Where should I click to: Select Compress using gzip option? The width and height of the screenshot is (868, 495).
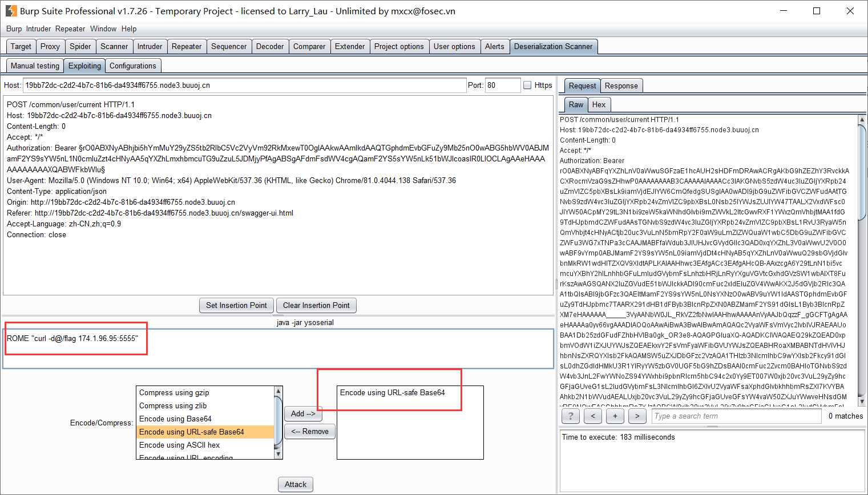205,392
